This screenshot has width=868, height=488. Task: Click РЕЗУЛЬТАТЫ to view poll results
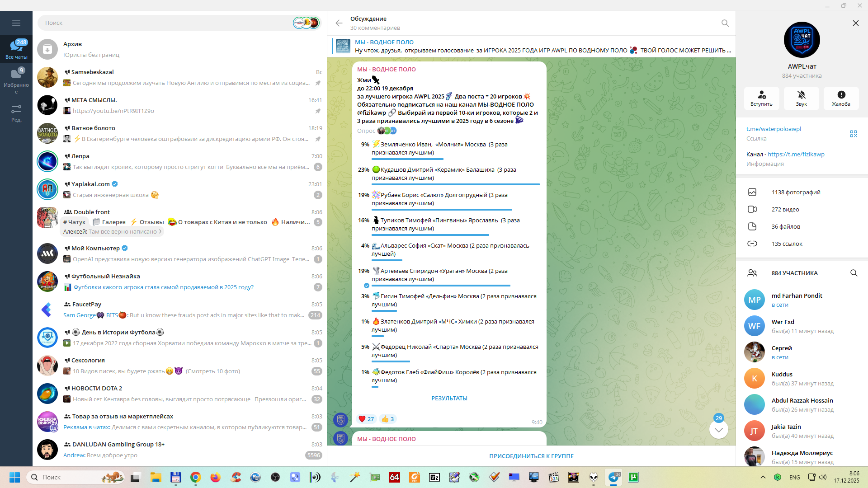pos(449,398)
